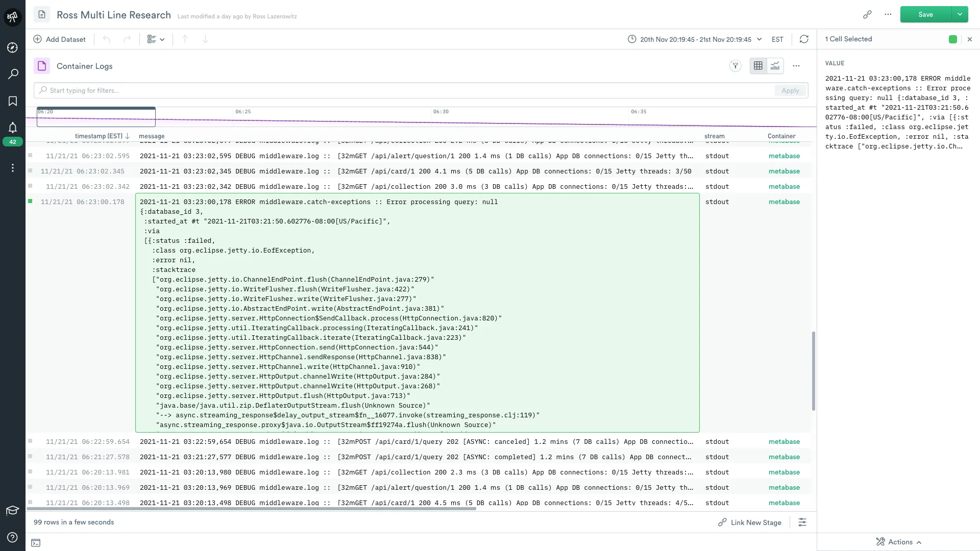Select the row marker for 06:23:00.178 row

[x=30, y=202]
